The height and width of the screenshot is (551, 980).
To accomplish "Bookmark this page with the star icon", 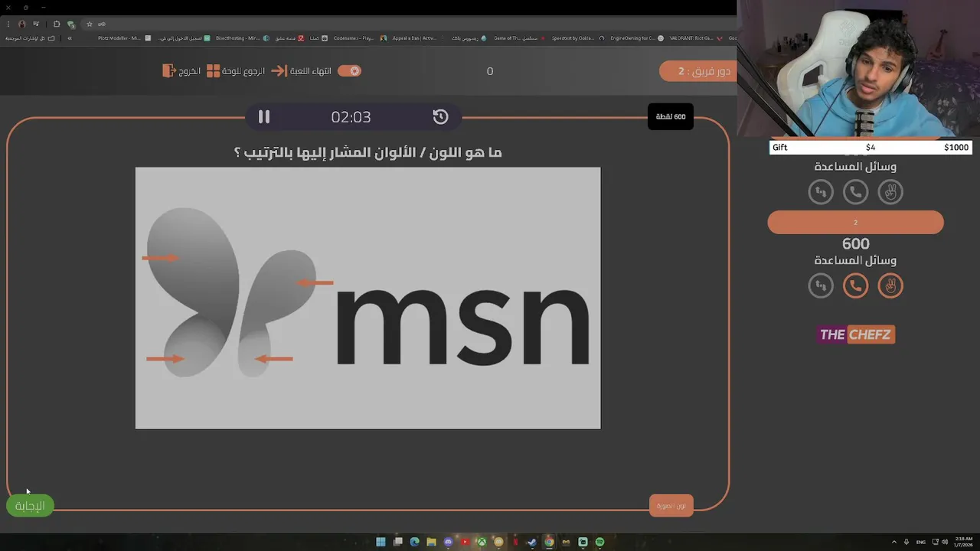I will [x=90, y=24].
